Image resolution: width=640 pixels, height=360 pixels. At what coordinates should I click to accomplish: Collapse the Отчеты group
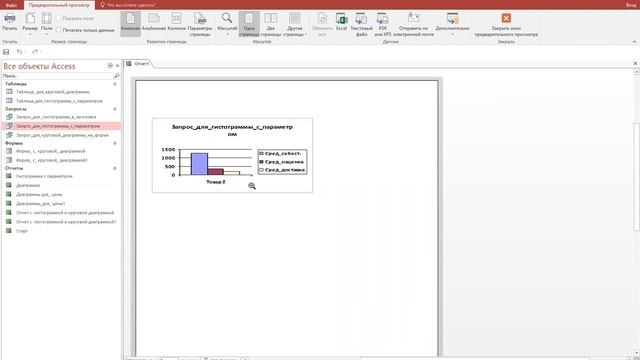[x=115, y=168]
